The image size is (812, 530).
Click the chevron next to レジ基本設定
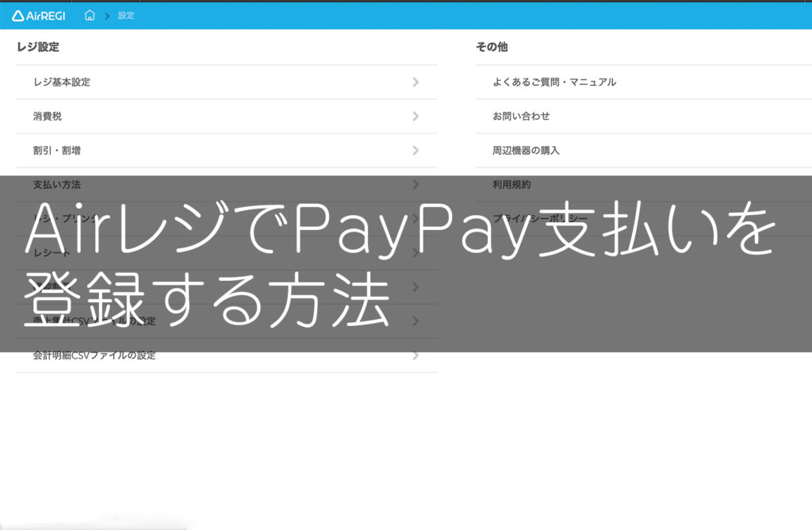pyautogui.click(x=416, y=82)
